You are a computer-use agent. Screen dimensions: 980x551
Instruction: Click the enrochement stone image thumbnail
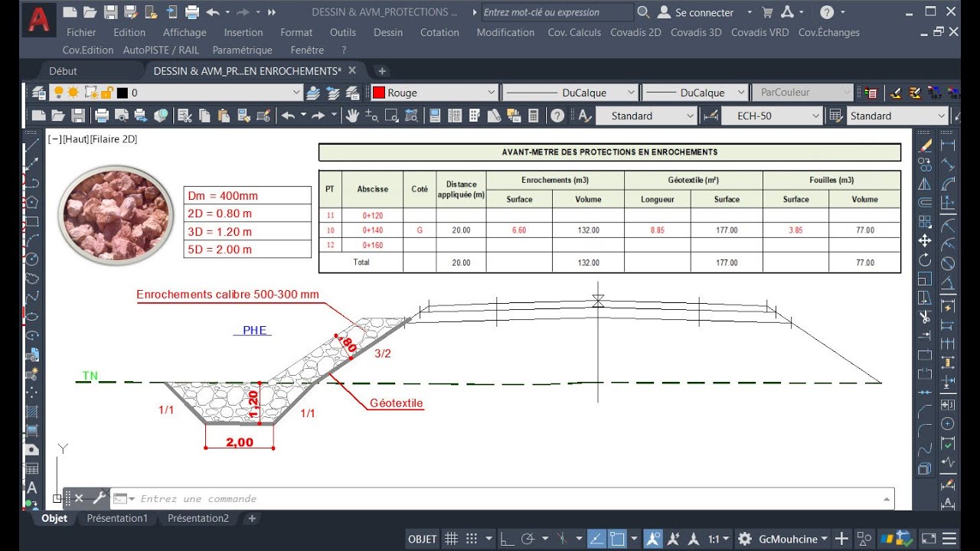click(116, 215)
